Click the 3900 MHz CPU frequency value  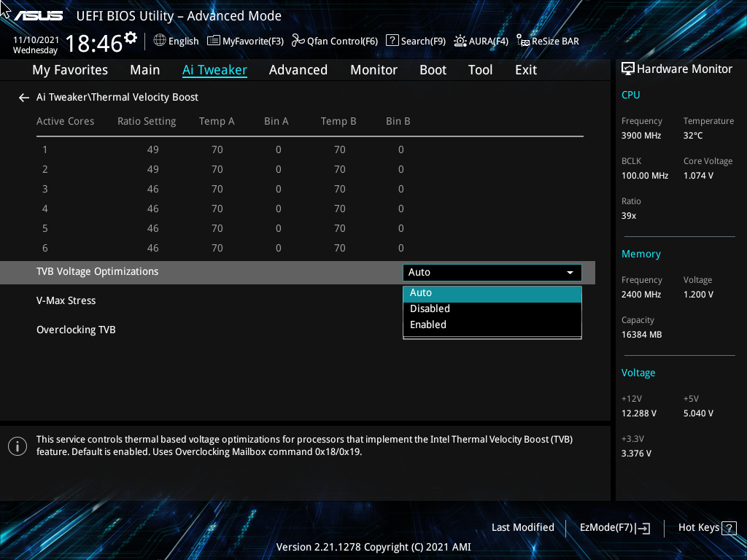(x=640, y=136)
